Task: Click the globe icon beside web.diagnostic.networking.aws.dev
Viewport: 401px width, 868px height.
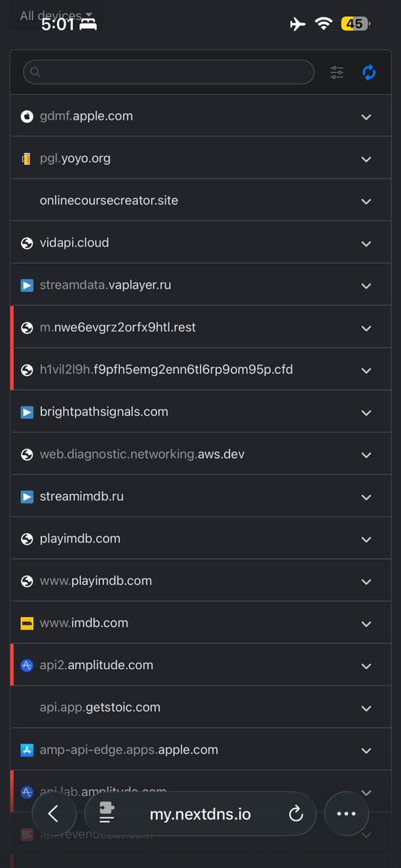Action: point(27,454)
